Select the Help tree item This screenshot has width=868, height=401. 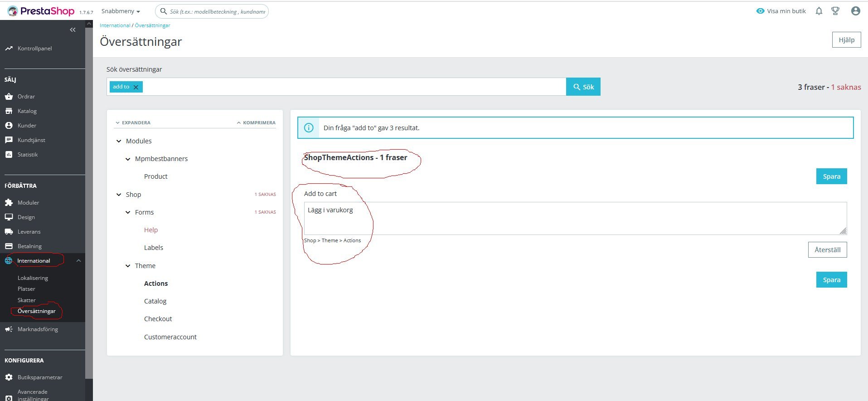pos(151,230)
